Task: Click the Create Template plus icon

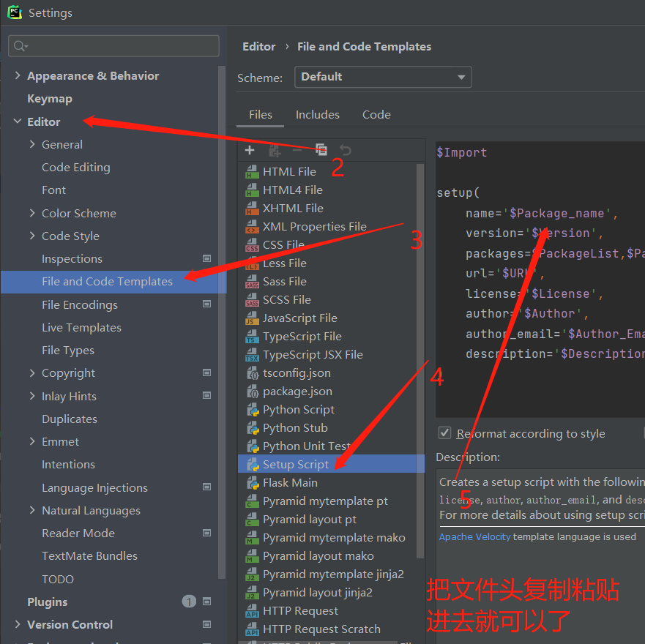Action: tap(250, 150)
